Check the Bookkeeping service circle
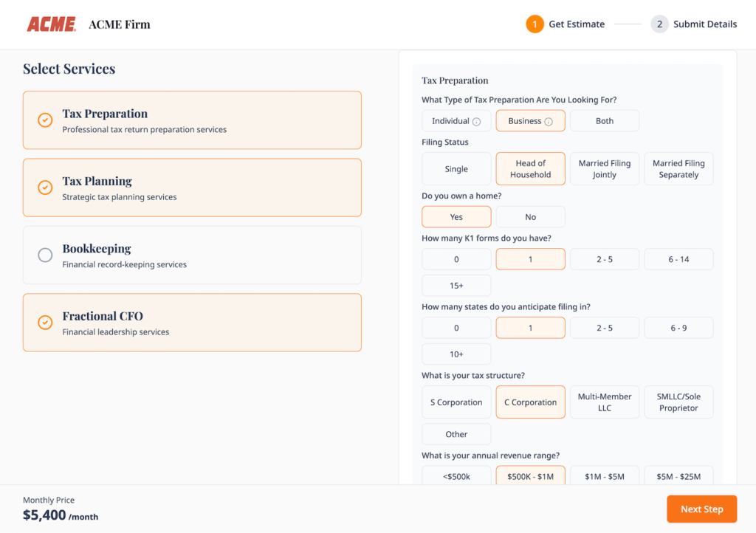The width and height of the screenshot is (756, 533). pyautogui.click(x=45, y=255)
